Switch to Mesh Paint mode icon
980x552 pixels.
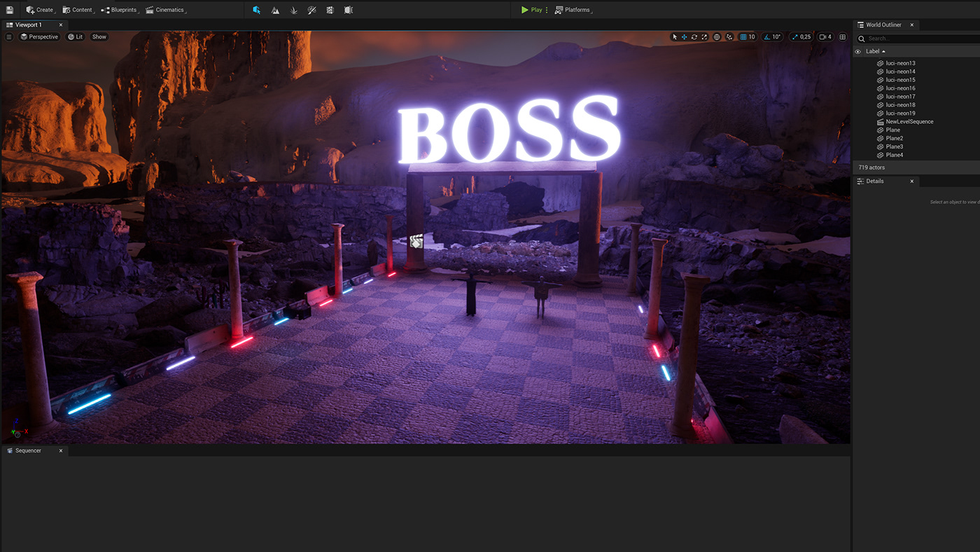coord(312,10)
